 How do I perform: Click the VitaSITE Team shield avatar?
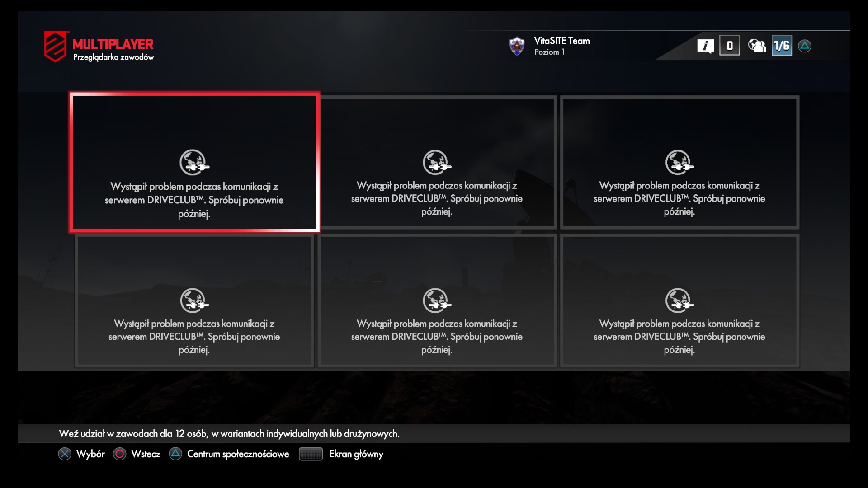pyautogui.click(x=517, y=46)
